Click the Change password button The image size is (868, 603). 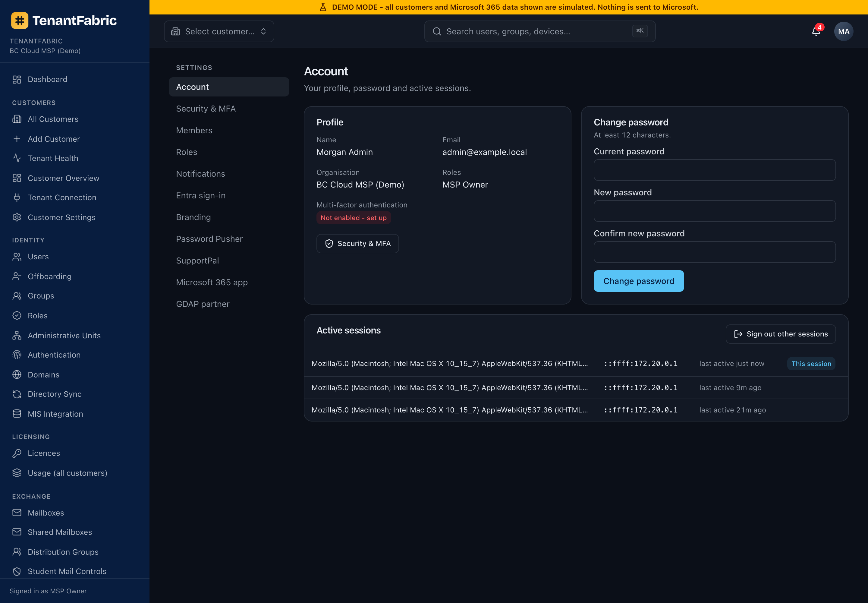pos(639,281)
